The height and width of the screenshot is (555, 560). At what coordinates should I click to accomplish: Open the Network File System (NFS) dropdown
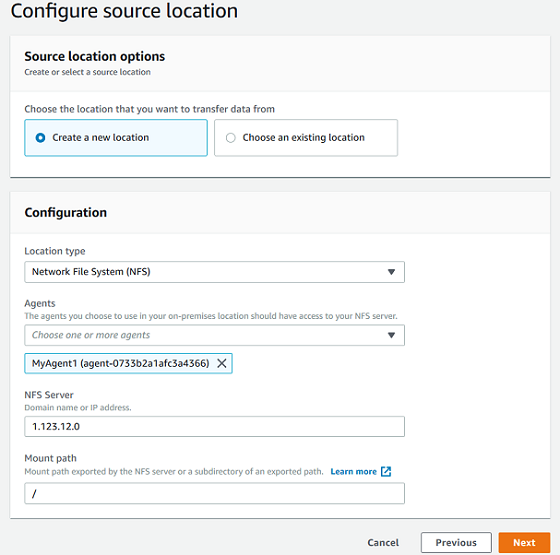[x=214, y=272]
